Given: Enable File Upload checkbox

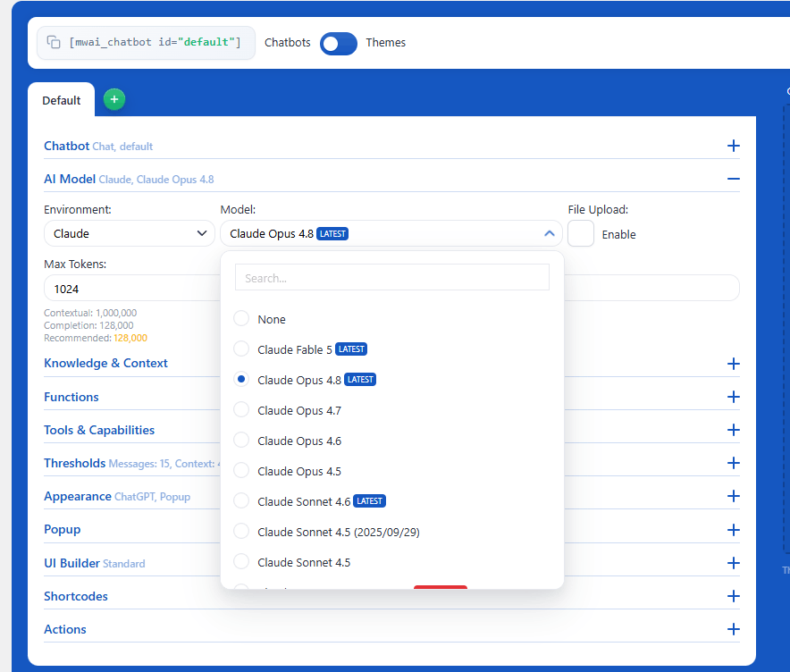Looking at the screenshot, I should click(x=580, y=234).
